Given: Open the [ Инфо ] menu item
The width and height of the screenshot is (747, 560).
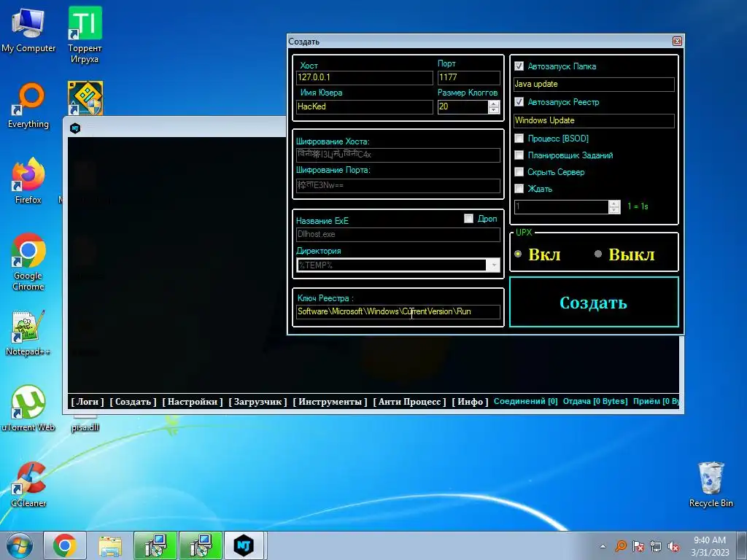Looking at the screenshot, I should (471, 402).
